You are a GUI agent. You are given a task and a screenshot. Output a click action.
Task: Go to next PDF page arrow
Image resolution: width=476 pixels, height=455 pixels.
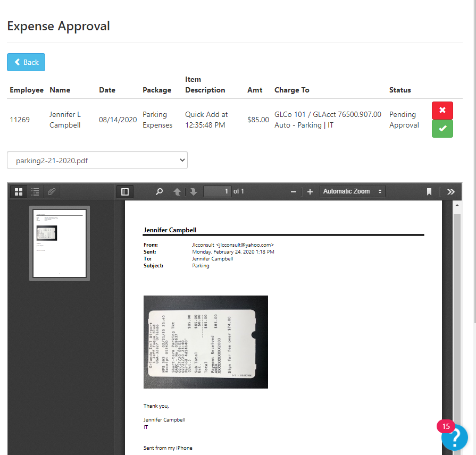194,192
